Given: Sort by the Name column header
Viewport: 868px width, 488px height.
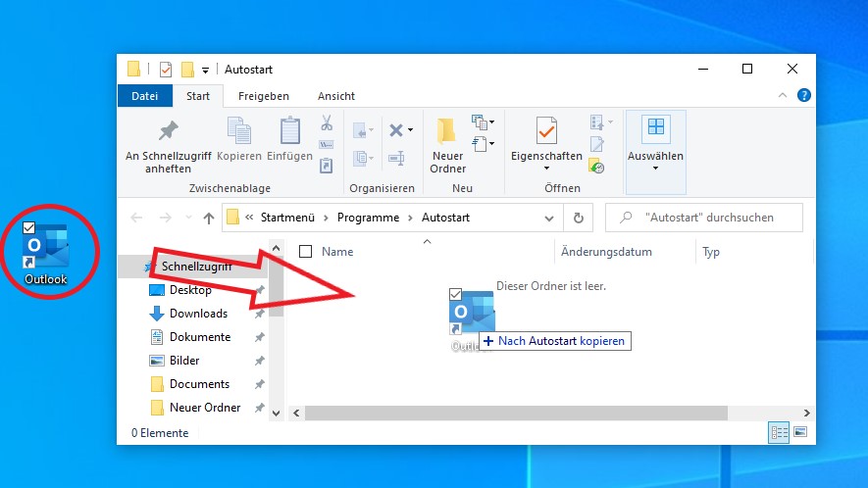Looking at the screenshot, I should (x=337, y=252).
